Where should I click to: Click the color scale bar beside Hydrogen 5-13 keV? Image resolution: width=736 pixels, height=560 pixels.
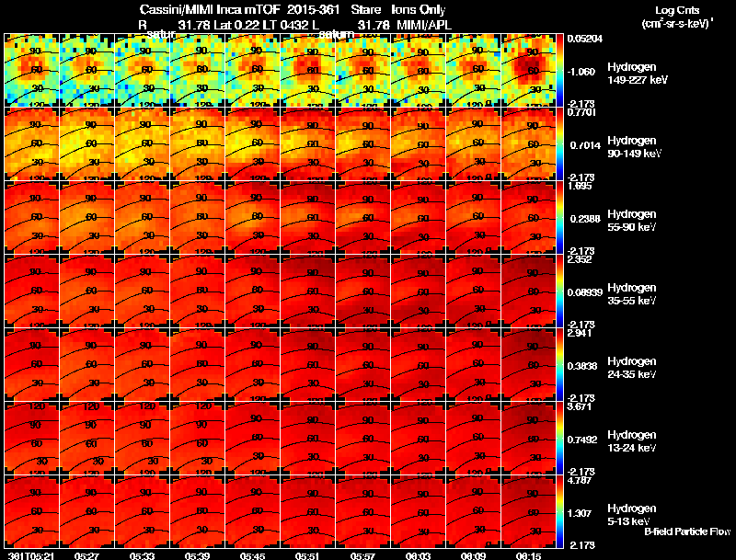[559, 511]
